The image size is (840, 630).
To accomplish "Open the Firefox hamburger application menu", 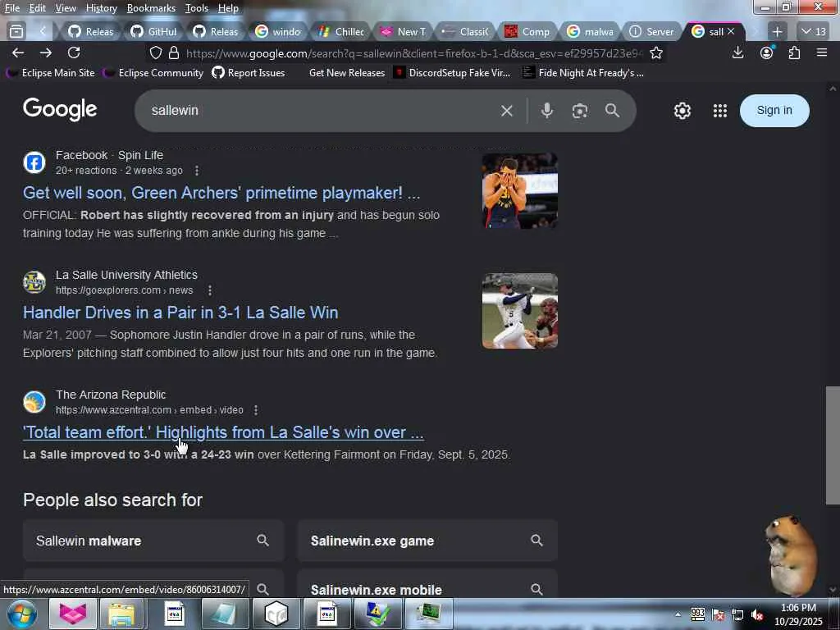I will (822, 52).
